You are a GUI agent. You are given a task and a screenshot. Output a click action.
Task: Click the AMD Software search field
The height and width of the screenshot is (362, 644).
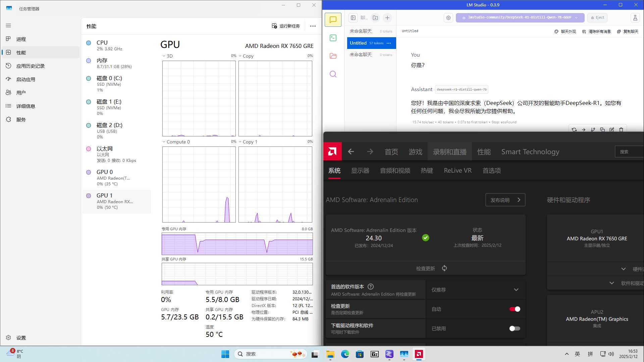[x=629, y=152]
